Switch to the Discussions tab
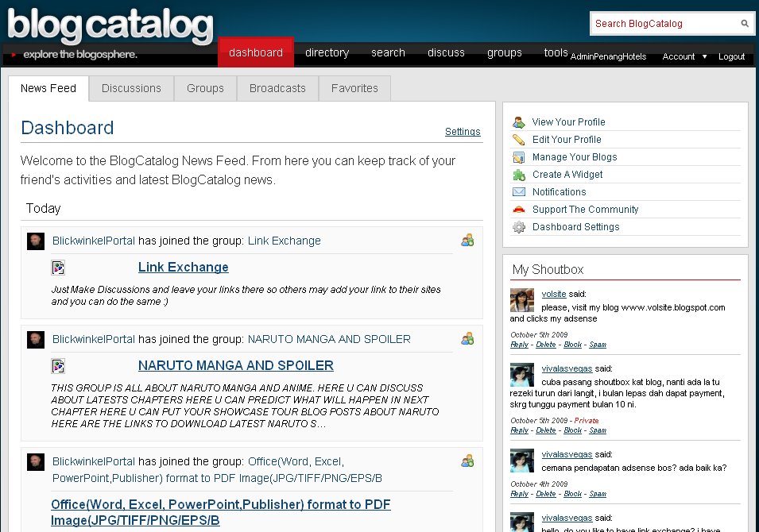The width and height of the screenshot is (759, 532). [x=131, y=88]
